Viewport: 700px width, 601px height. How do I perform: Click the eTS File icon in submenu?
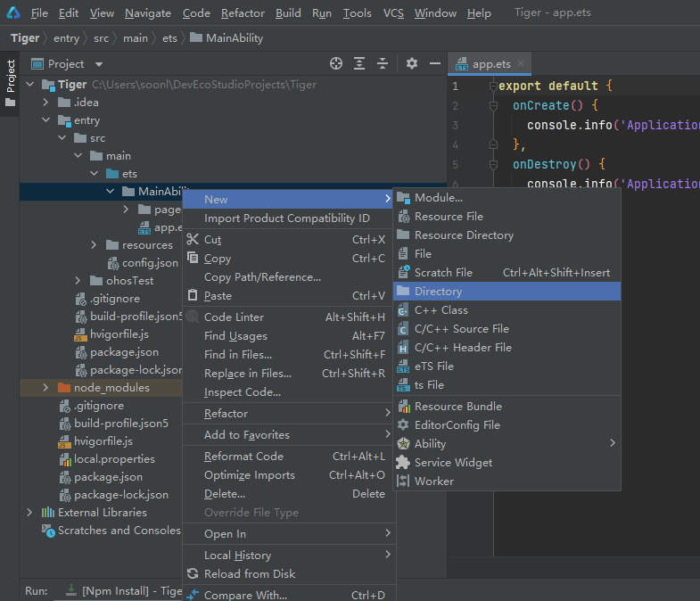coord(403,366)
